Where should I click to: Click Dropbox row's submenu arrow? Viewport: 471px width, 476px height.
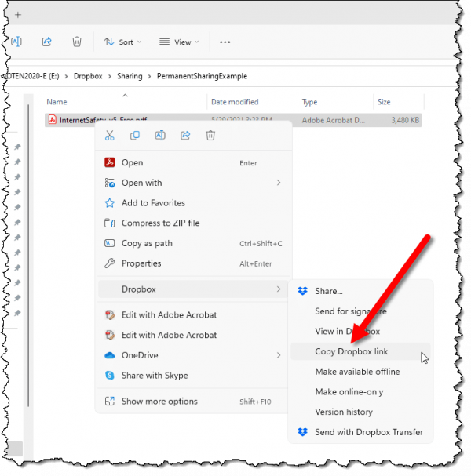pos(279,289)
